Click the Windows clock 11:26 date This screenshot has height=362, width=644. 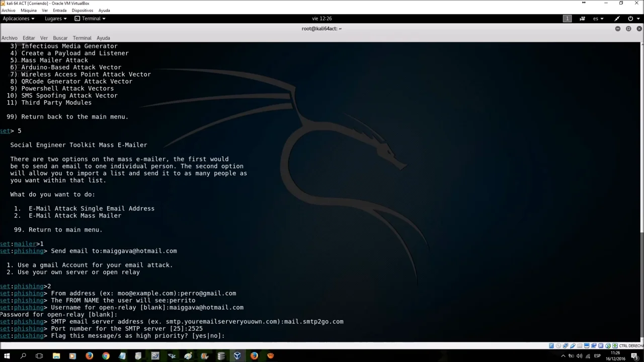pyautogui.click(x=615, y=356)
